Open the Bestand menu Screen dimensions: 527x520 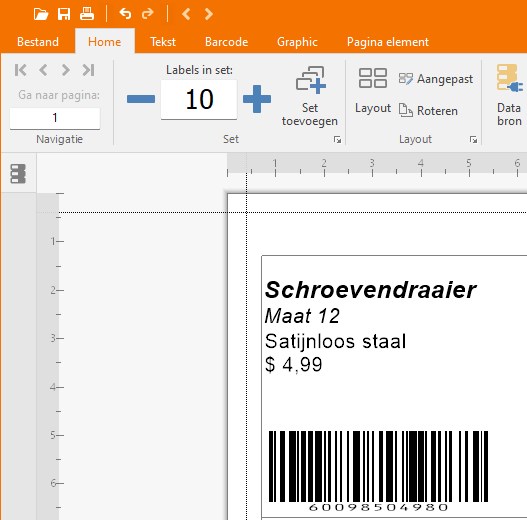(38, 42)
